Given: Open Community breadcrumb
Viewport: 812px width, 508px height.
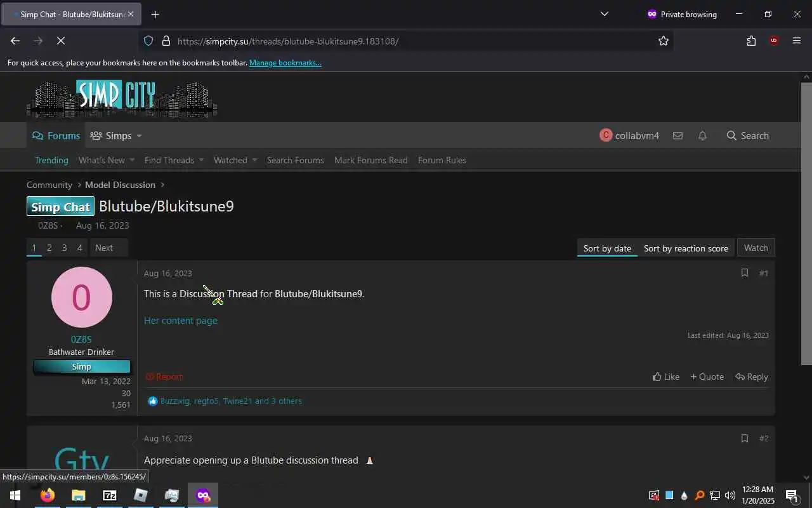Looking at the screenshot, I should click(x=49, y=185).
